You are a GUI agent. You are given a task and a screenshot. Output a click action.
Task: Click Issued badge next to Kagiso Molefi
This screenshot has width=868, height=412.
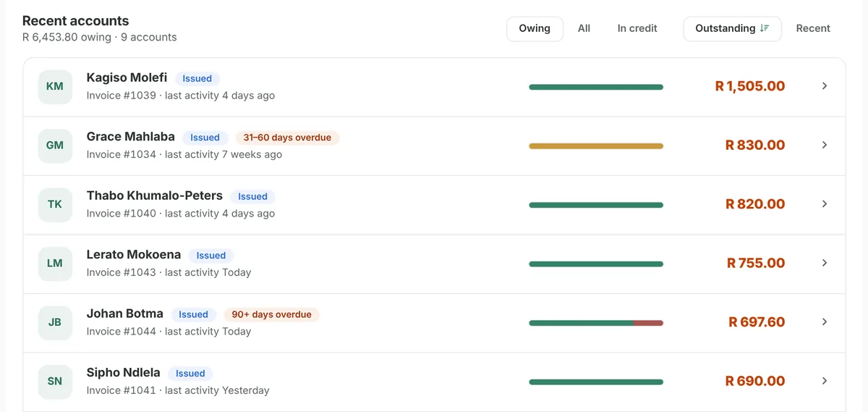pos(197,78)
